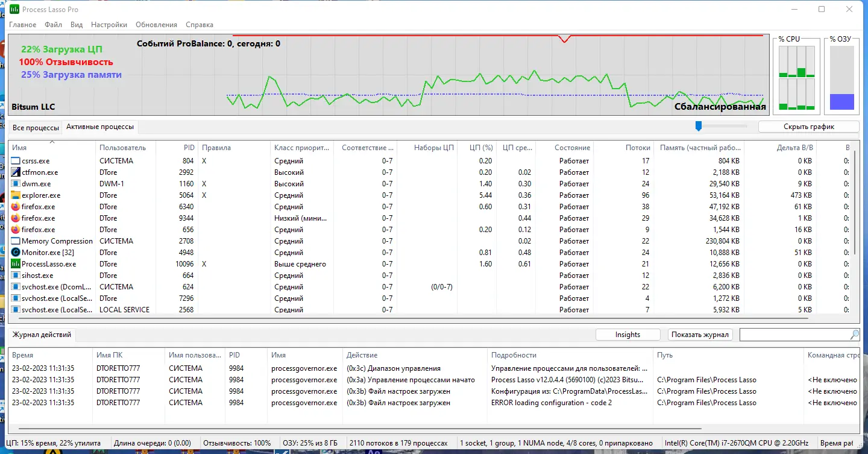Click the Process Lasso title bar icon
The image size is (868, 454).
(x=14, y=10)
